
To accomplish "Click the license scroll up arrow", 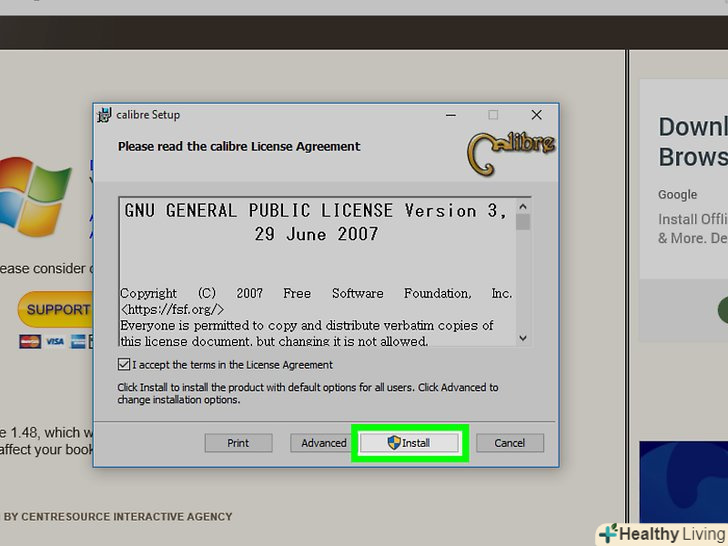I will [x=523, y=207].
